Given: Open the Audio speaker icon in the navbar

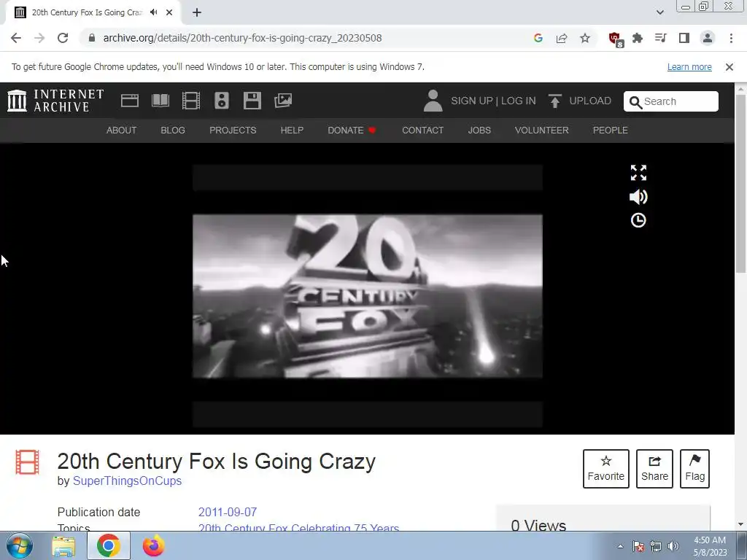Looking at the screenshot, I should [222, 101].
